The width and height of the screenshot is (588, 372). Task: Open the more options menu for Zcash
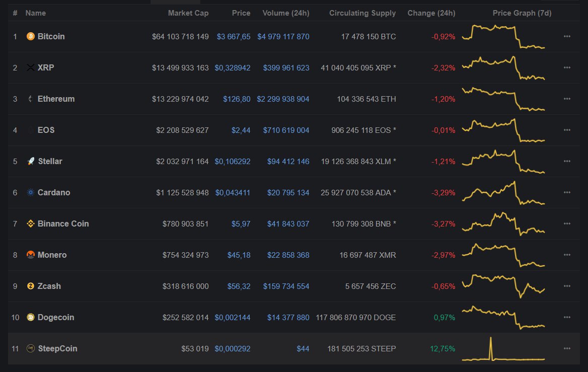pos(567,286)
